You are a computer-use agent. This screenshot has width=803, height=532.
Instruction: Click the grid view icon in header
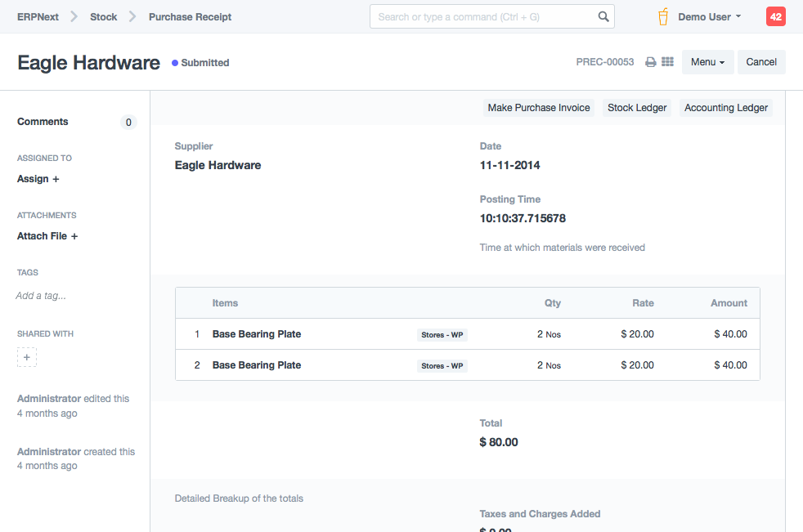coord(667,62)
